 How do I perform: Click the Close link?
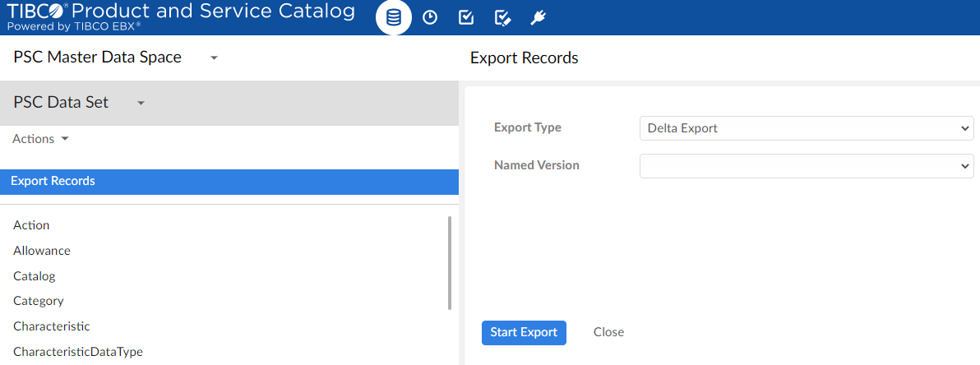pyautogui.click(x=608, y=333)
